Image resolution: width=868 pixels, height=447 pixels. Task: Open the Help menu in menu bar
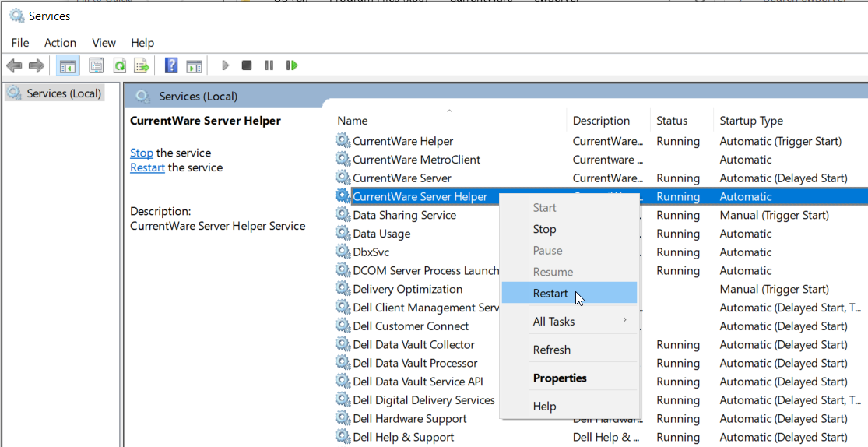(142, 43)
